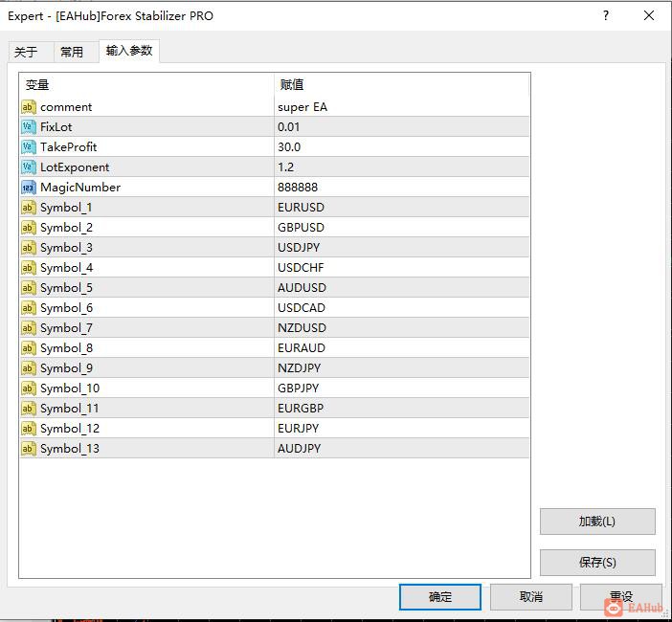Screen dimensions: 672x622
Task: Click the double-type icon beside FixLot
Action: (x=29, y=127)
